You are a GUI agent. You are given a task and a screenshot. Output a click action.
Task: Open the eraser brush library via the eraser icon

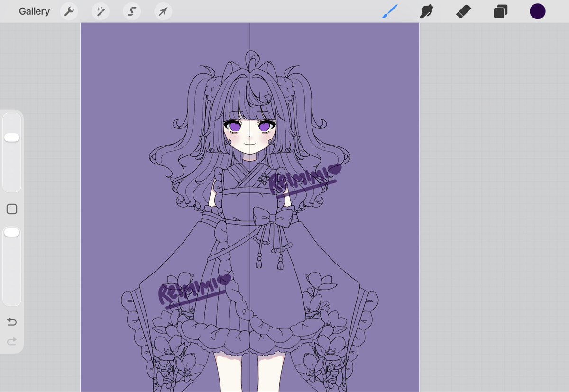coord(463,11)
